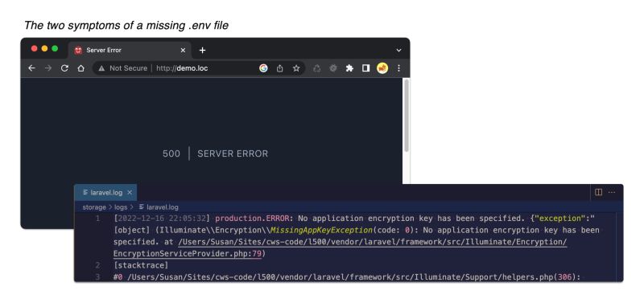Image resolution: width=644 pixels, height=303 pixels.
Task: Select the Server Error tab
Action: click(130, 50)
